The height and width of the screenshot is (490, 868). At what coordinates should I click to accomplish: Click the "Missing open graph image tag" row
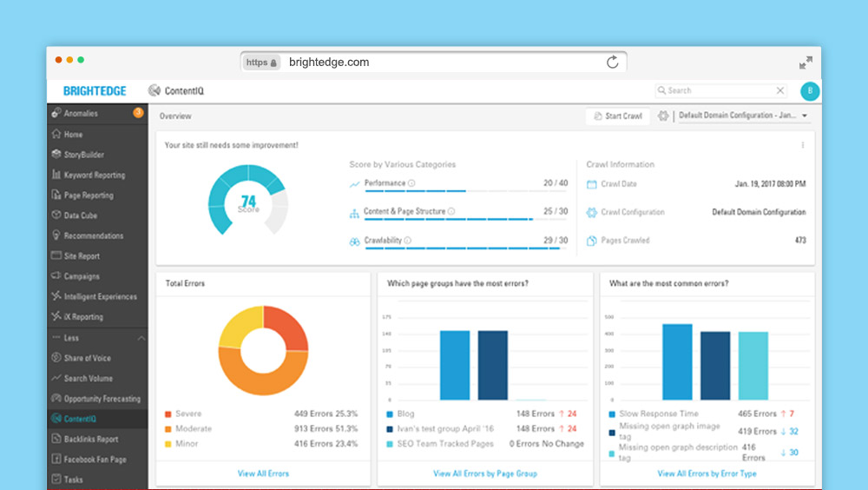[x=704, y=431]
